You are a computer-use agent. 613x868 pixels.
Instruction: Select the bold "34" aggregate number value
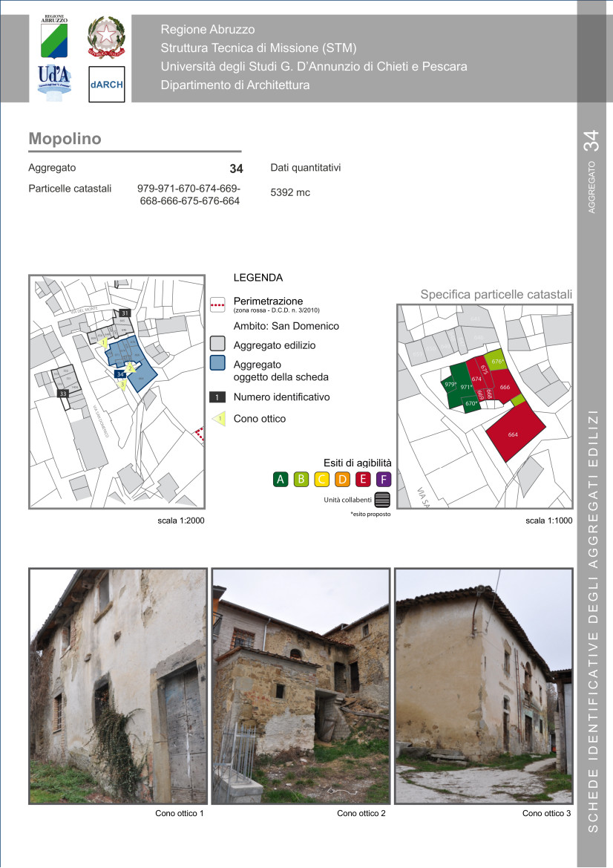236,169
